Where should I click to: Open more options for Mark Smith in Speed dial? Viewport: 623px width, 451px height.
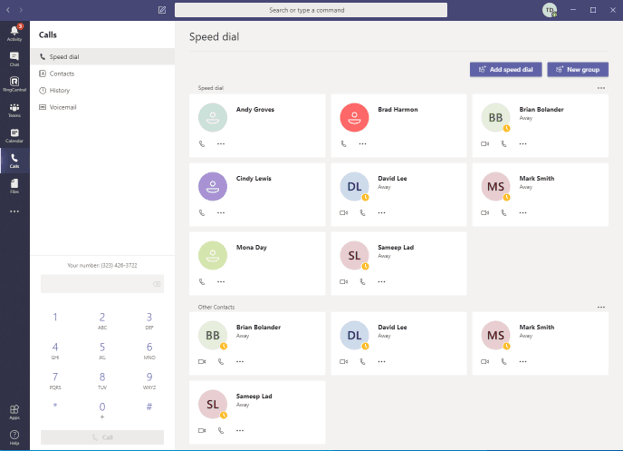pyautogui.click(x=523, y=213)
